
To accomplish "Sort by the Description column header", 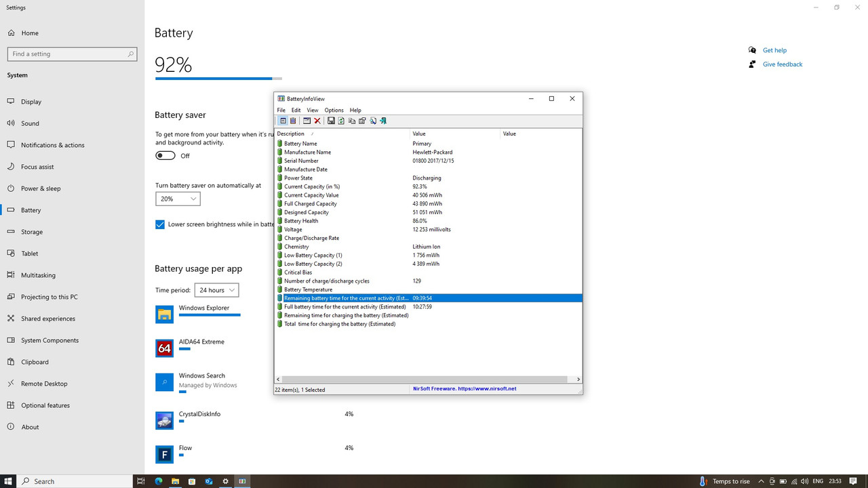I will click(x=342, y=134).
